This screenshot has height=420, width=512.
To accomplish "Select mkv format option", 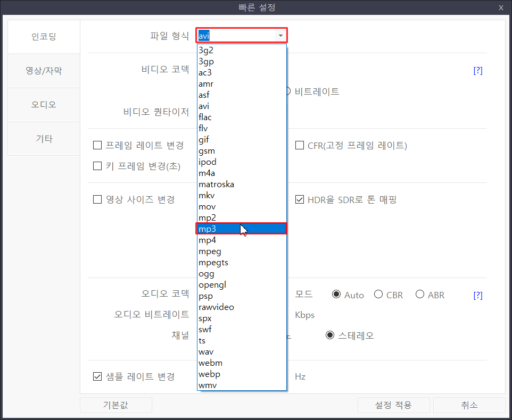I will coord(242,195).
